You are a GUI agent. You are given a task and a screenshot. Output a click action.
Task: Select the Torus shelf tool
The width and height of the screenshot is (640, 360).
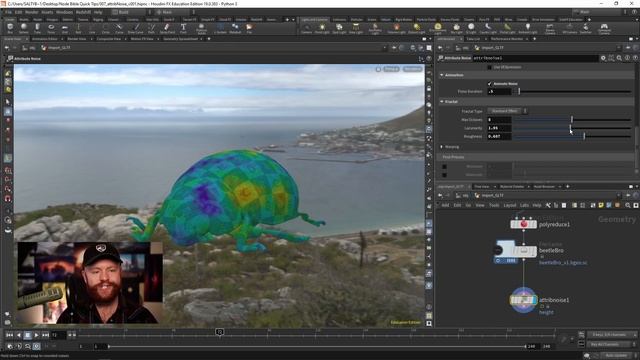[51, 28]
